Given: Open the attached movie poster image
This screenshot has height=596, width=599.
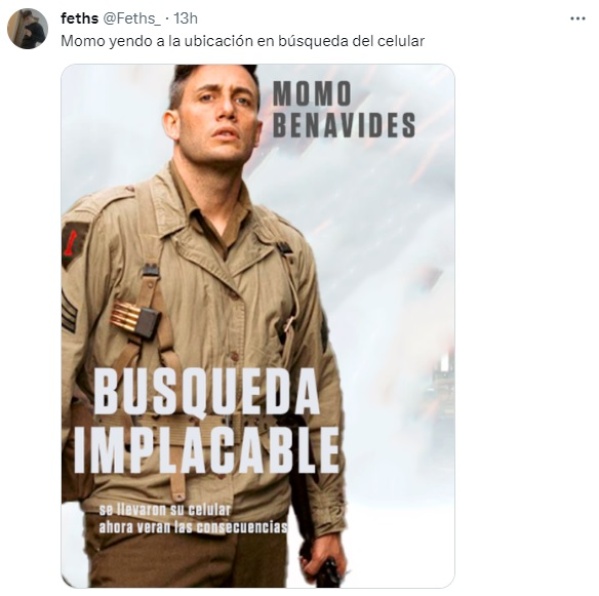Looking at the screenshot, I should (258, 326).
